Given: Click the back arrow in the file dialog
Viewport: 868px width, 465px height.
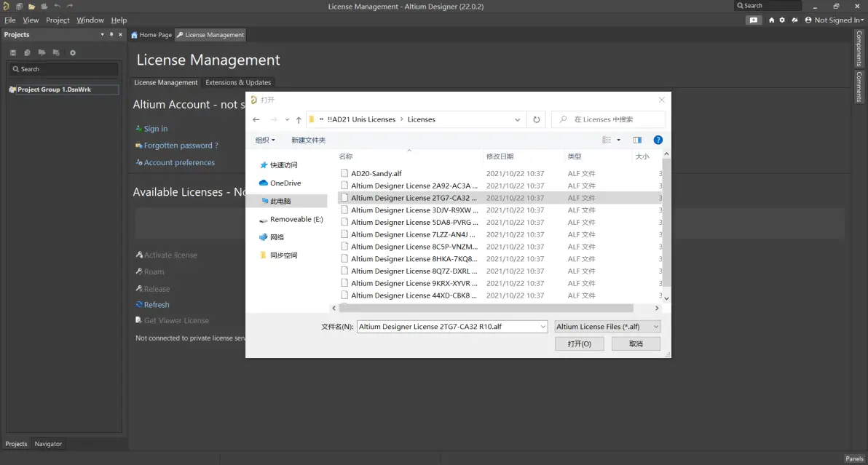Looking at the screenshot, I should click(x=256, y=119).
